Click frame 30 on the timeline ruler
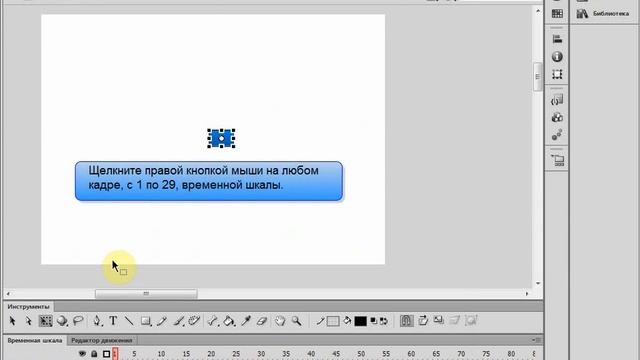The image size is (640, 360). [261, 354]
